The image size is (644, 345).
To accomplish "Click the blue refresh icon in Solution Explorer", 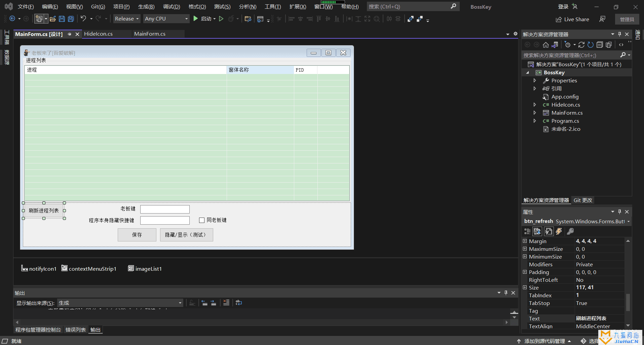I will point(591,45).
